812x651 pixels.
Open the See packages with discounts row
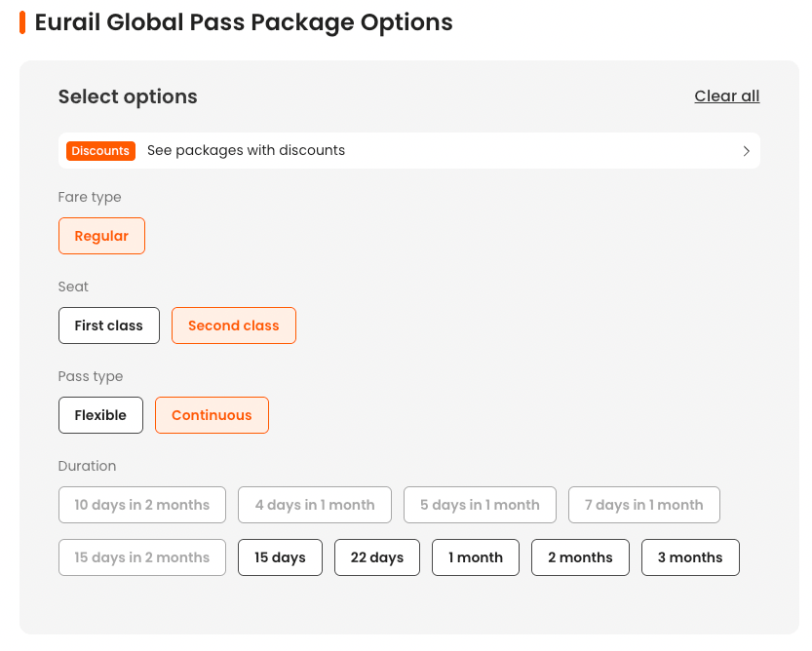pos(409,151)
